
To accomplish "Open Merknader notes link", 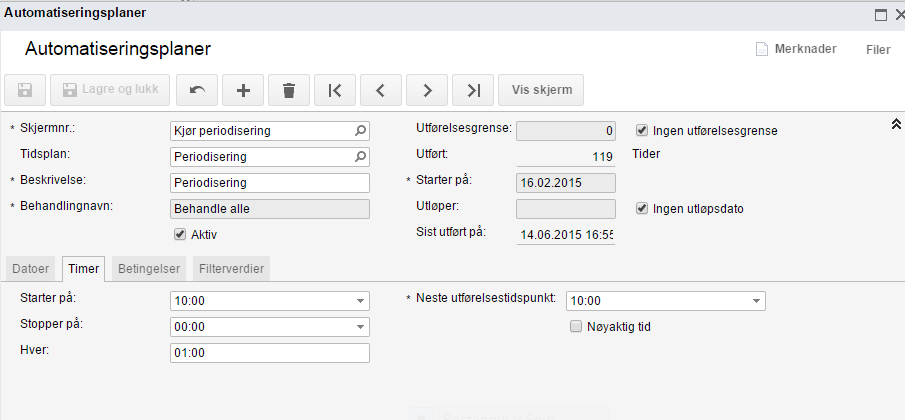I will pyautogui.click(x=796, y=49).
